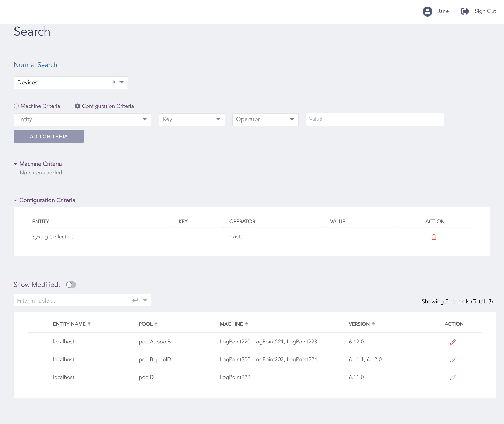Click the enter icon in the filter field
Screen dimensions: 504x424
click(135, 300)
